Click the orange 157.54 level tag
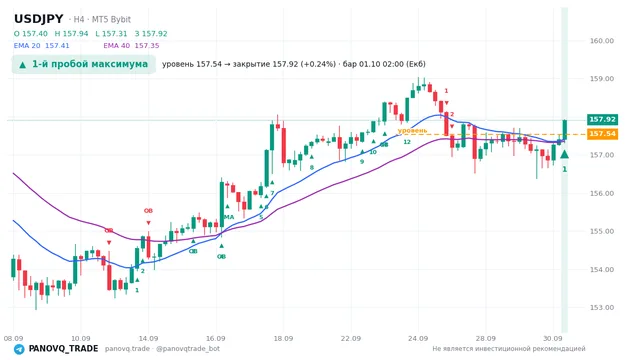Screen dimensions: 640x360 coord(602,134)
